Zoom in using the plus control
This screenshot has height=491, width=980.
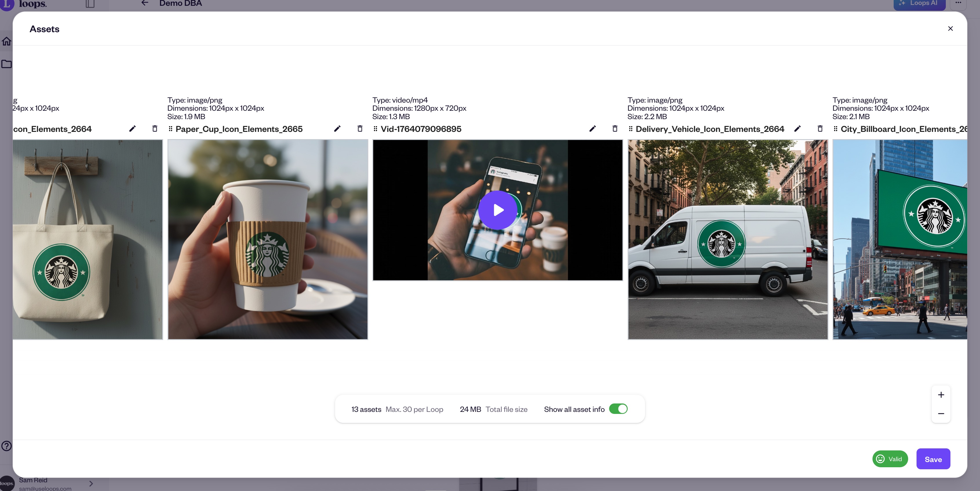941,394
